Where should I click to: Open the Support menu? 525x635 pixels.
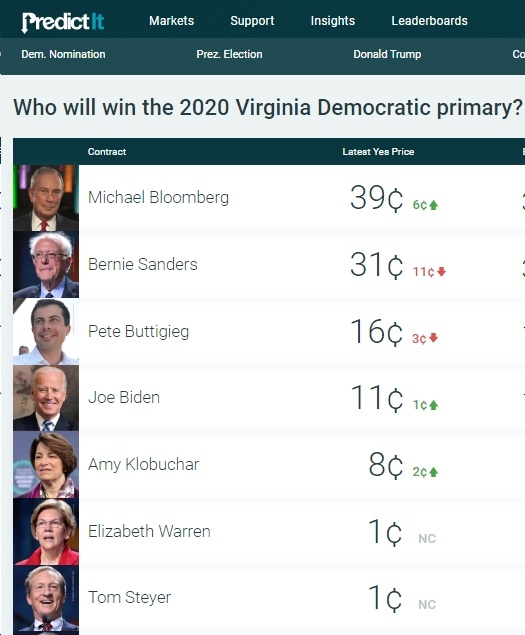[252, 21]
